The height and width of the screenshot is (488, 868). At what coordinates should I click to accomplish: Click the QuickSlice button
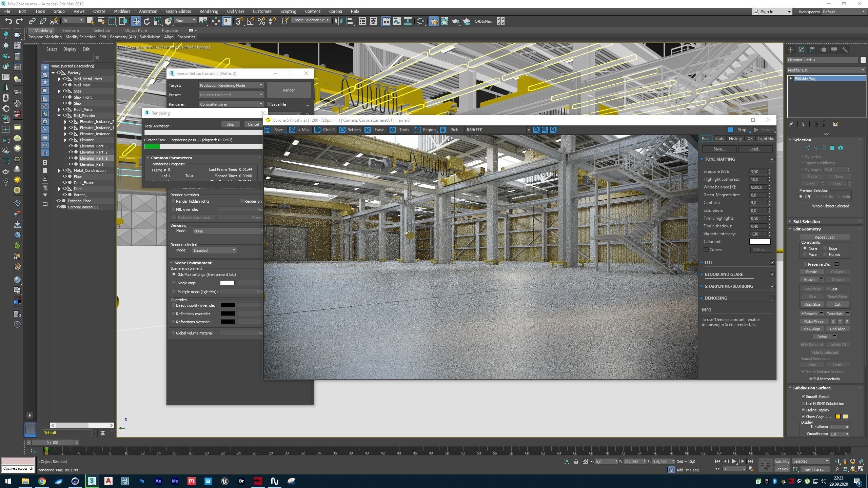tap(812, 304)
